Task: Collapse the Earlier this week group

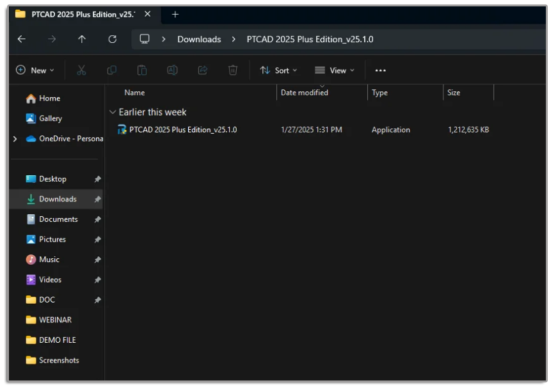Action: (x=113, y=113)
